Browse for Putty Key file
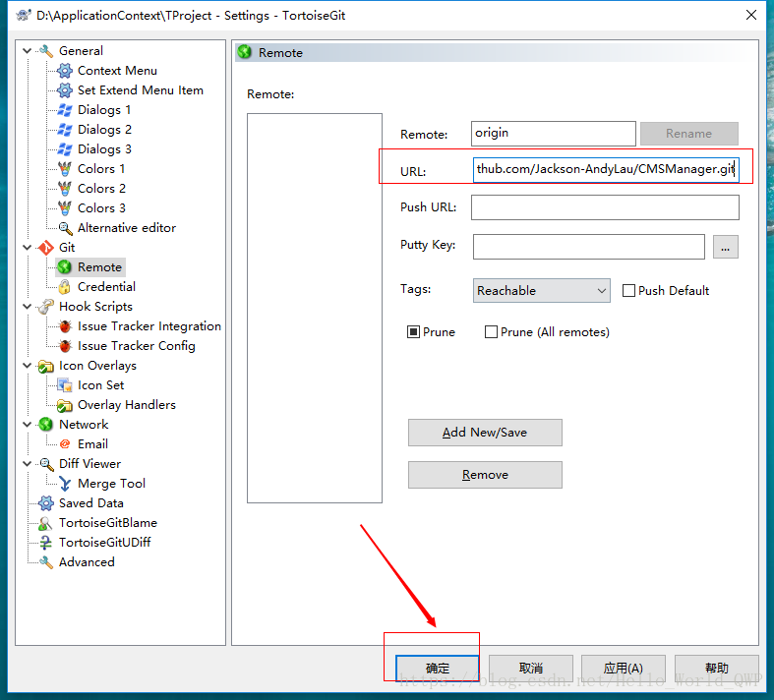Screen dimensions: 774x700 (725, 247)
